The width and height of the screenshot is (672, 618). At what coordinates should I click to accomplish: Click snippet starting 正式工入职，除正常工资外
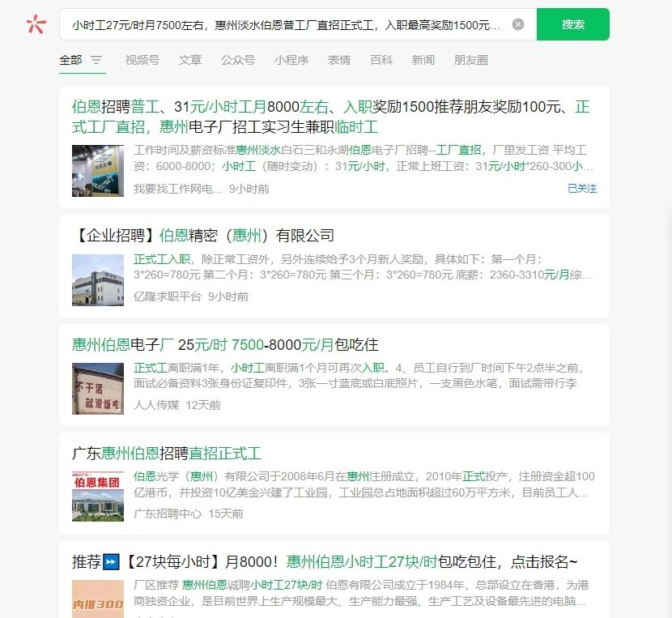pyautogui.click(x=362, y=266)
